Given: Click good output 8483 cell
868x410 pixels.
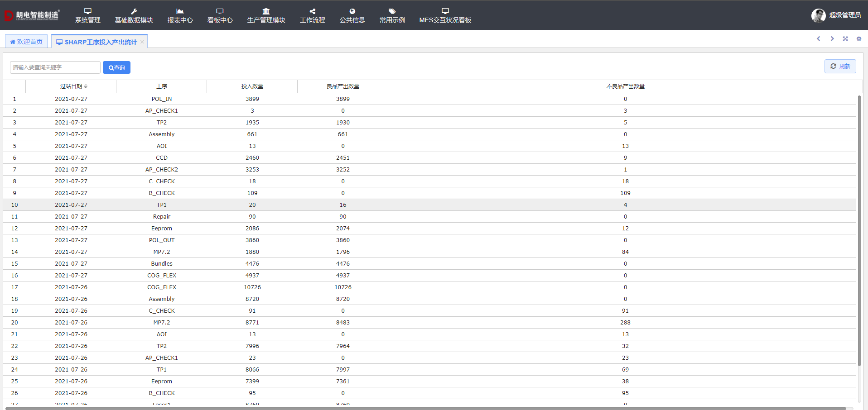Looking at the screenshot, I should pyautogui.click(x=343, y=323).
